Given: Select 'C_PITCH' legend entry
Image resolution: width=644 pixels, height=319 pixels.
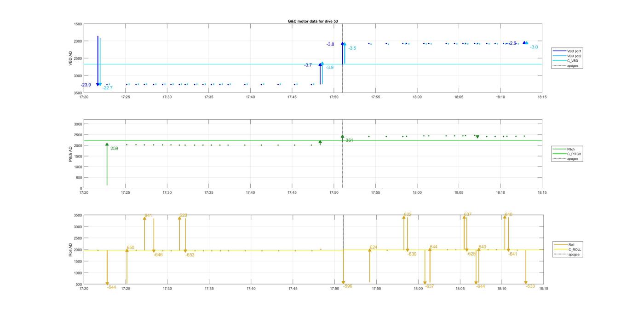Looking at the screenshot, I should 566,154.
